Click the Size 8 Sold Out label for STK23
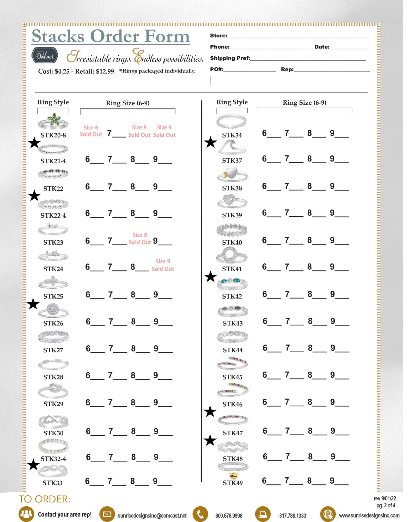 coord(140,239)
